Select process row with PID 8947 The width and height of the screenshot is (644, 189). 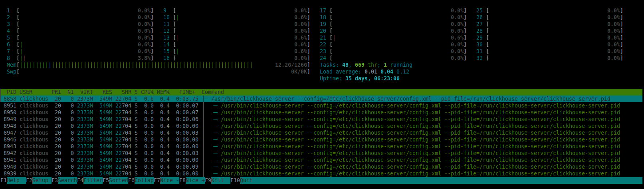(x=321, y=133)
